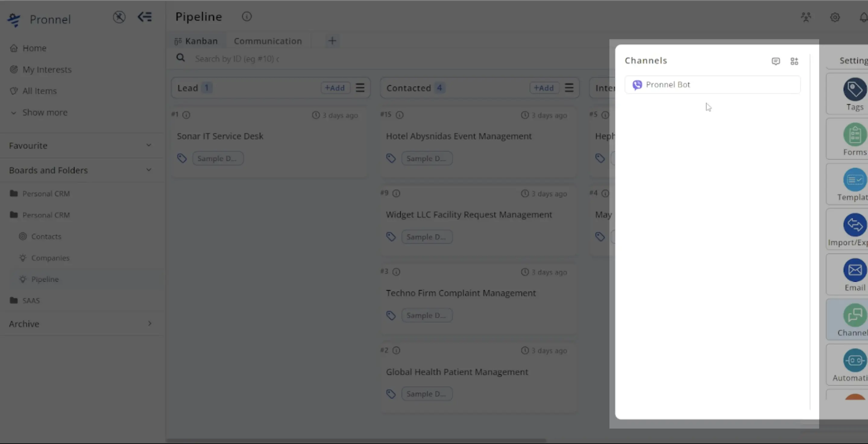The width and height of the screenshot is (868, 444).
Task: Select Pronnel Bot channel
Action: click(x=712, y=85)
